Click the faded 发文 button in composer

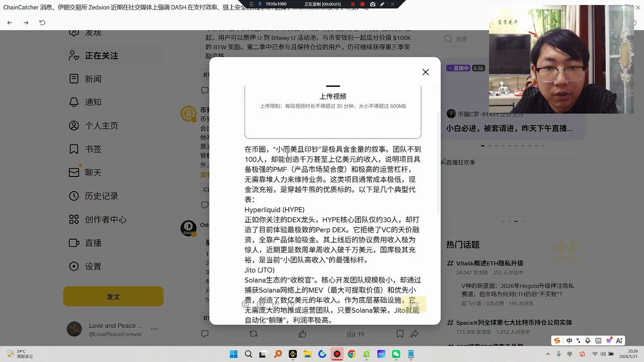(x=414, y=304)
